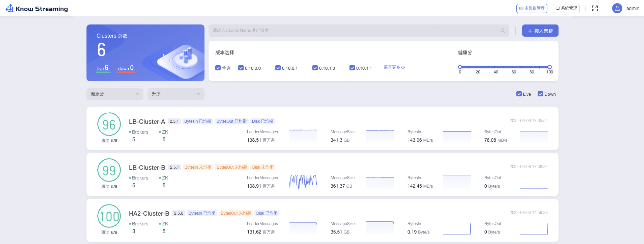Toggle the 0.10.0.1 version checkbox
Image resolution: width=644 pixels, height=244 pixels.
(x=278, y=68)
